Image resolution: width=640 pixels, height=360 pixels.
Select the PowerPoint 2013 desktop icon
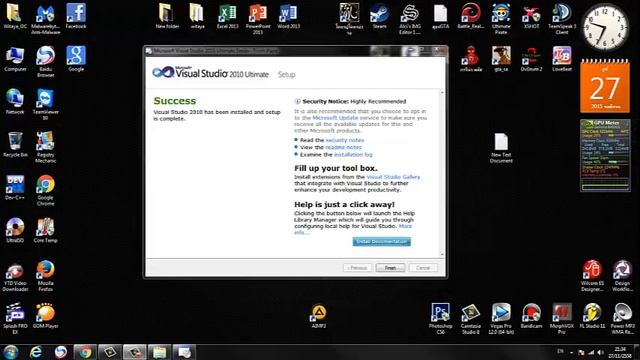(258, 19)
